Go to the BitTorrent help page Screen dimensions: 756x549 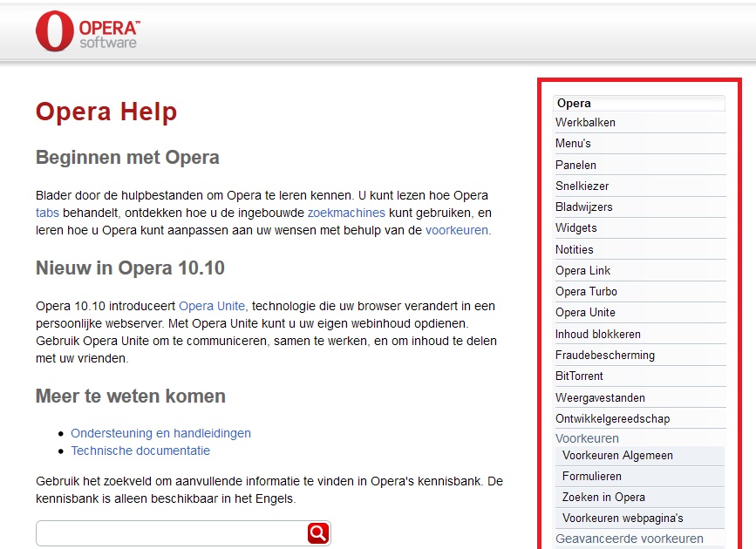pyautogui.click(x=579, y=376)
